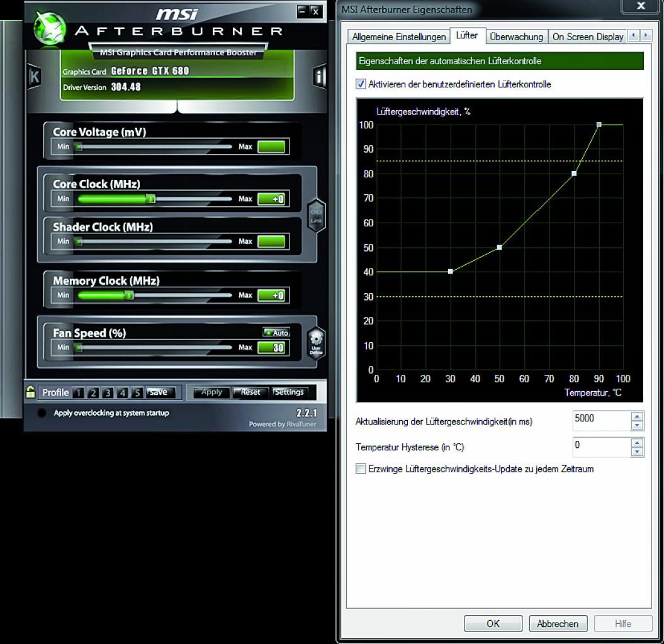Click the Apply button
The height and width of the screenshot is (644, 664).
click(x=211, y=392)
